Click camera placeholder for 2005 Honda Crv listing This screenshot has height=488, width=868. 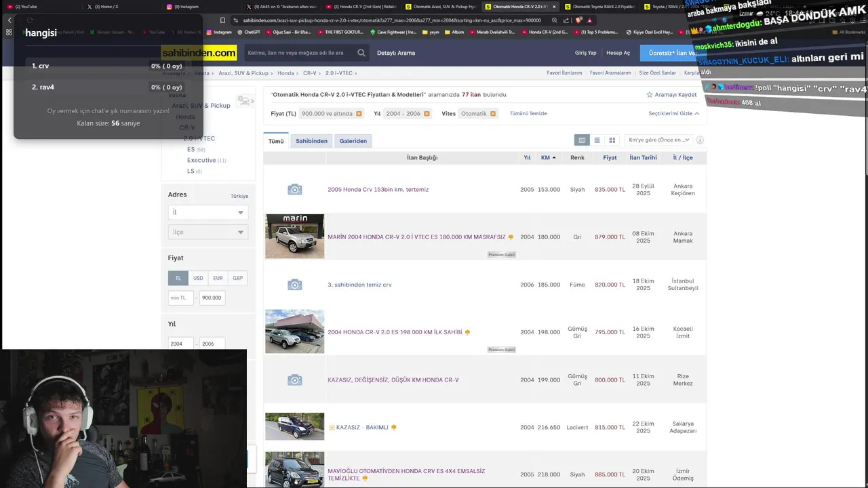[x=294, y=190]
